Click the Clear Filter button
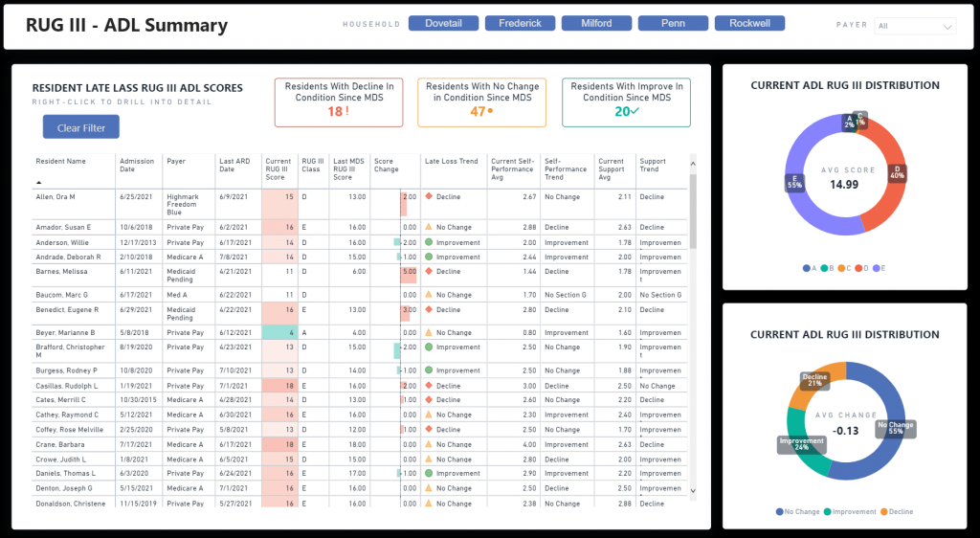Image resolution: width=980 pixels, height=538 pixels. pyautogui.click(x=81, y=127)
